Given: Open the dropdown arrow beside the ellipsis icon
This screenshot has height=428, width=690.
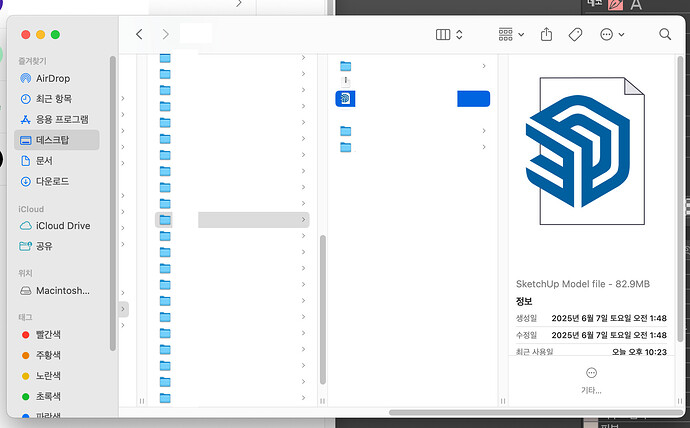Looking at the screenshot, I should click(x=621, y=34).
